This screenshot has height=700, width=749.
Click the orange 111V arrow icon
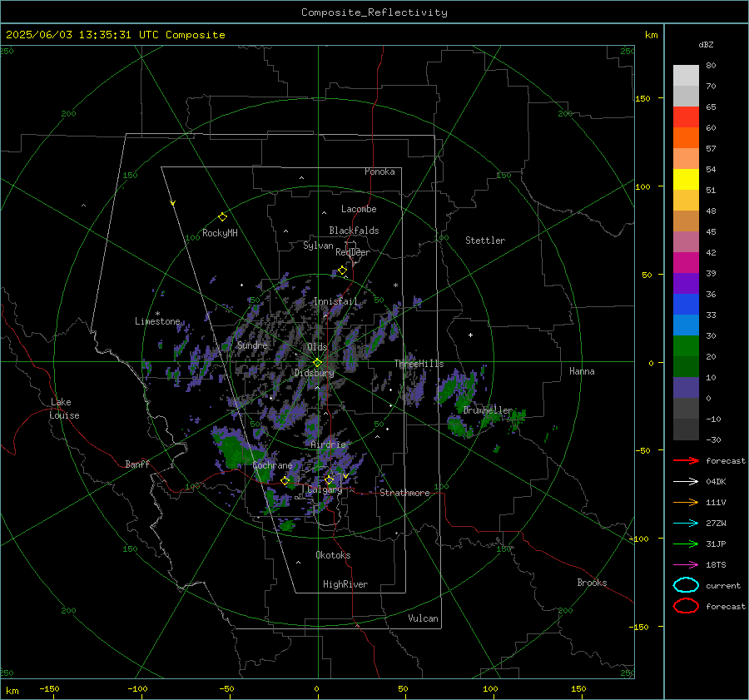pos(686,502)
